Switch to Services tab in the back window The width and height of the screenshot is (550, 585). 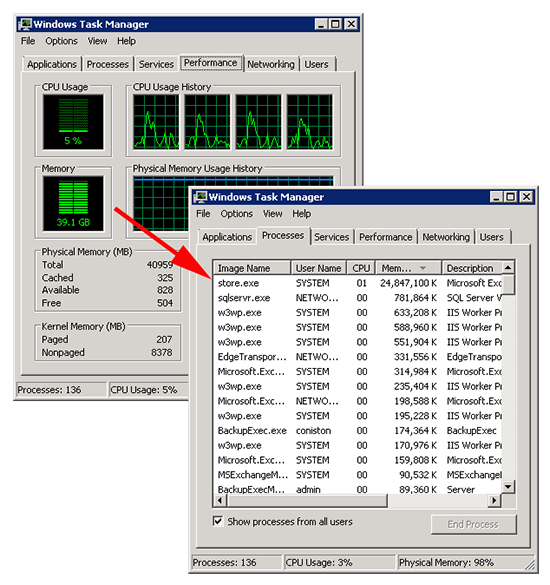click(x=156, y=65)
